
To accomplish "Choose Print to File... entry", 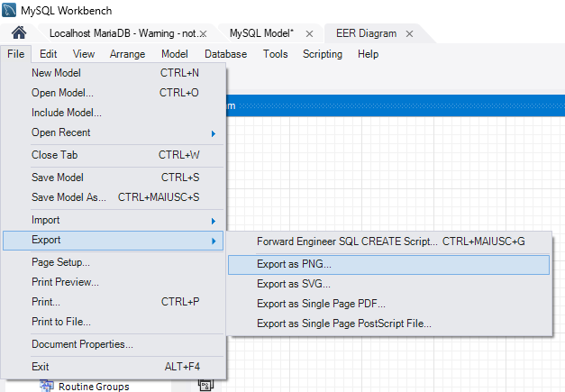I will pos(114,322).
